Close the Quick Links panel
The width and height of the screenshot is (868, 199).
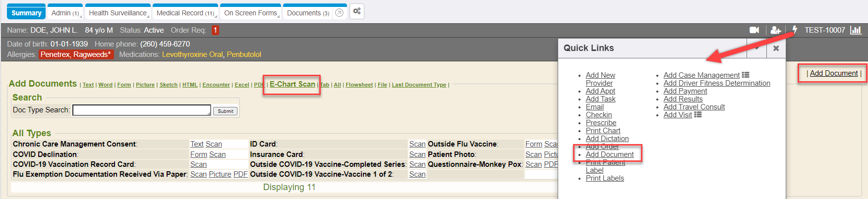(776, 48)
